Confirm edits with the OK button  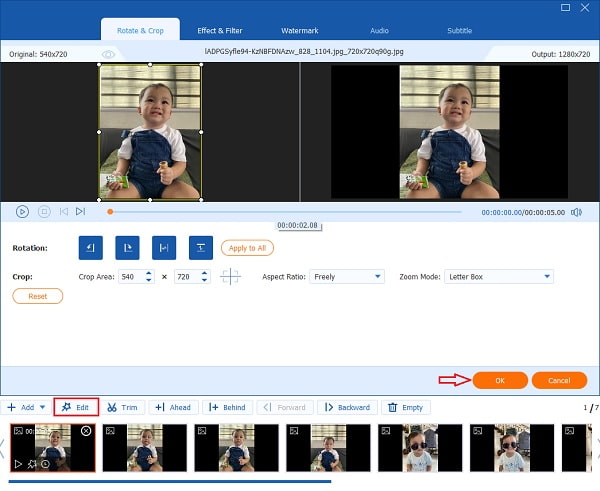point(500,380)
